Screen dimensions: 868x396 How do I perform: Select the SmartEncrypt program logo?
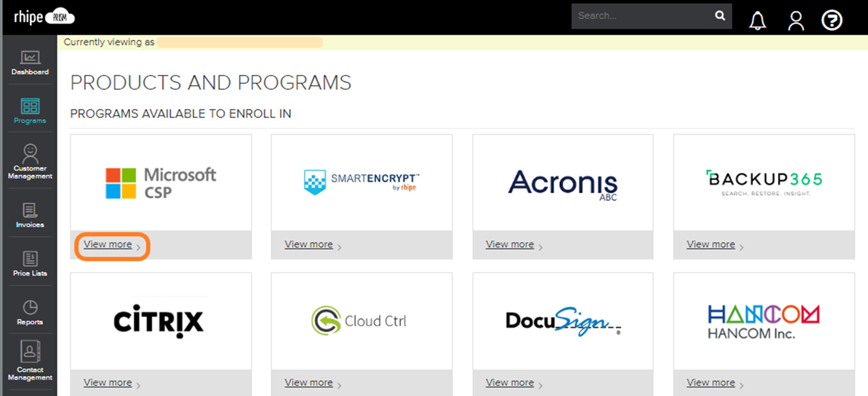(x=362, y=182)
